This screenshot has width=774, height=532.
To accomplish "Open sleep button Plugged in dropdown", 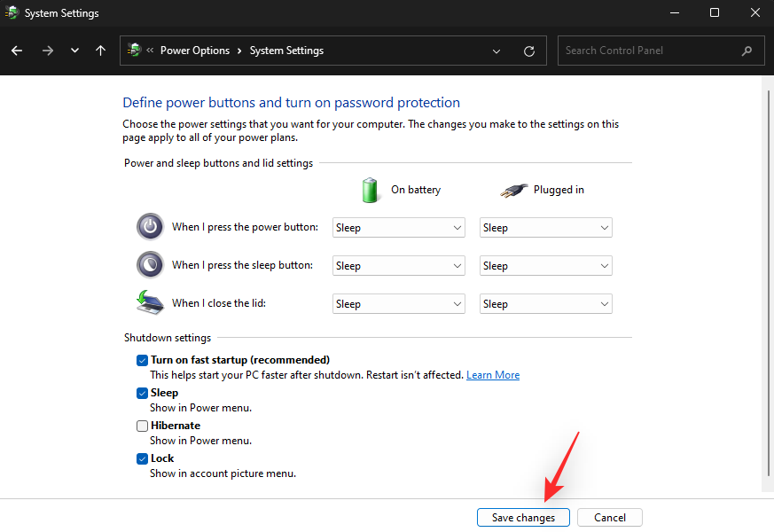I will click(x=546, y=265).
